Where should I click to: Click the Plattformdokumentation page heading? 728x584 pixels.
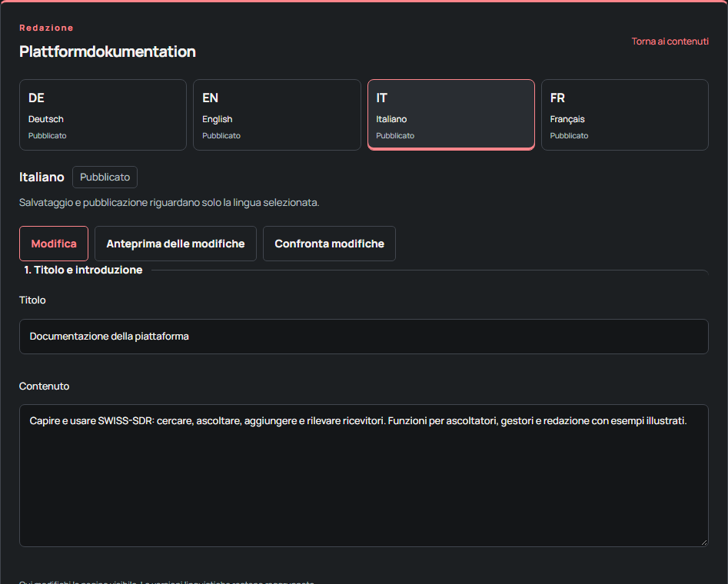108,51
